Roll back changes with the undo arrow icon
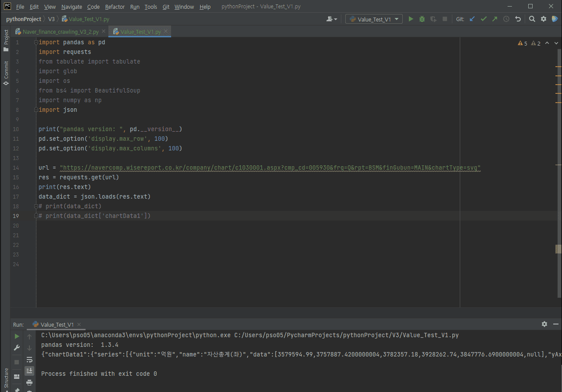 pos(518,19)
